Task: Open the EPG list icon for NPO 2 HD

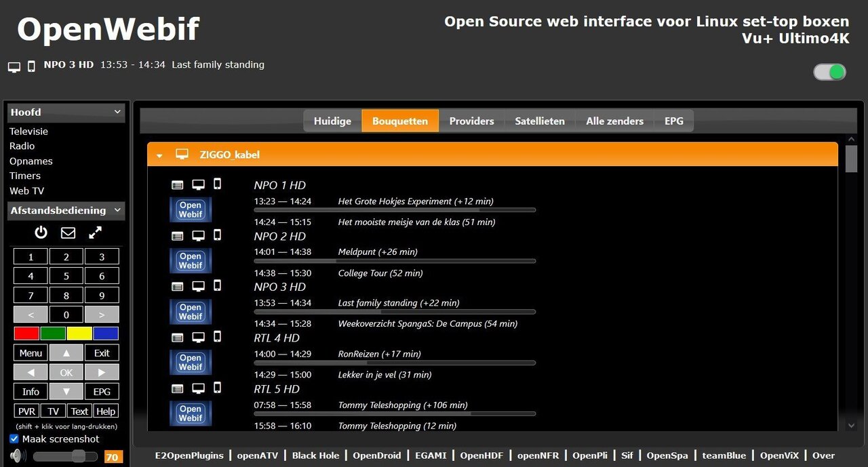Action: pos(177,236)
